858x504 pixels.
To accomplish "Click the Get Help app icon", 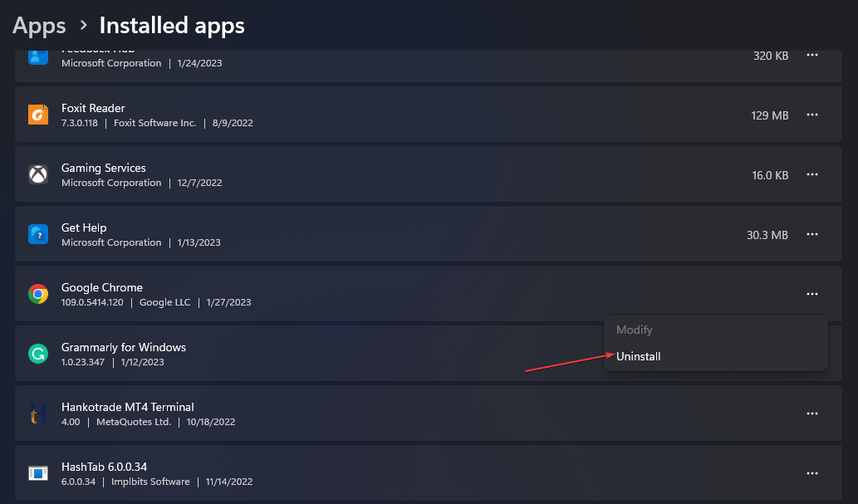I will pos(38,234).
